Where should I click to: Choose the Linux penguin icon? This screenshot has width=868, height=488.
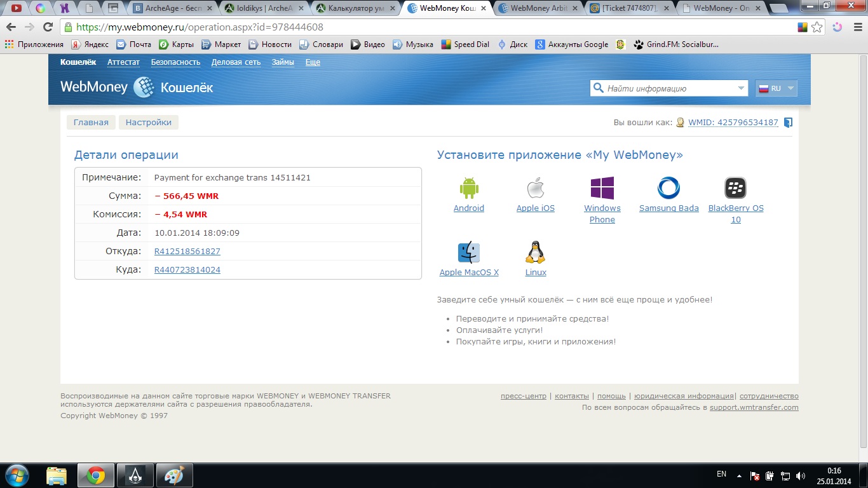click(536, 252)
